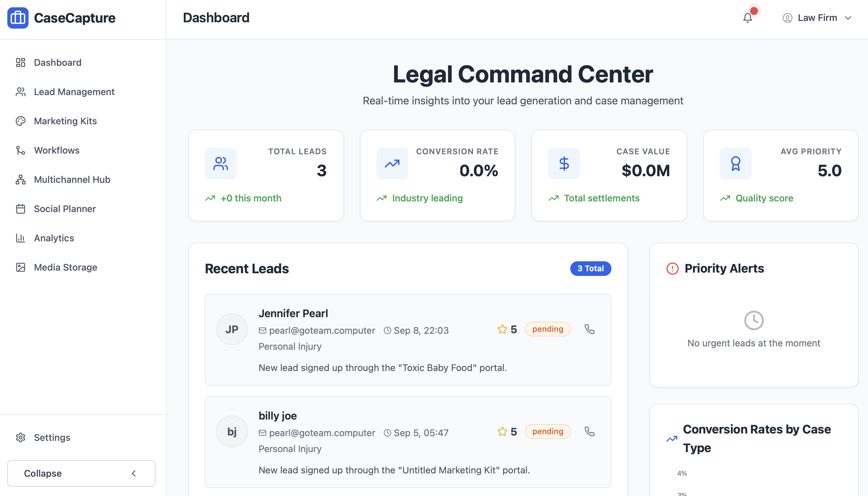
Task: Collapse the sidebar navigation
Action: 81,473
